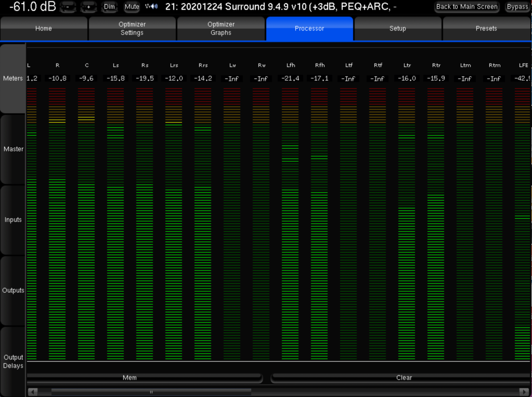Image resolution: width=532 pixels, height=397 pixels.
Task: Click the Rfh channel -17.1 value
Action: [x=319, y=78]
